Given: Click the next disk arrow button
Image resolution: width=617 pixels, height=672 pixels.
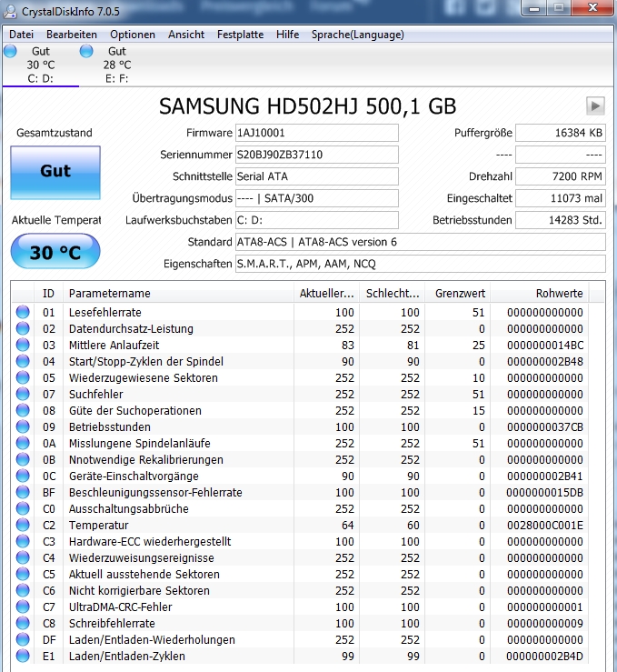Looking at the screenshot, I should click(595, 105).
